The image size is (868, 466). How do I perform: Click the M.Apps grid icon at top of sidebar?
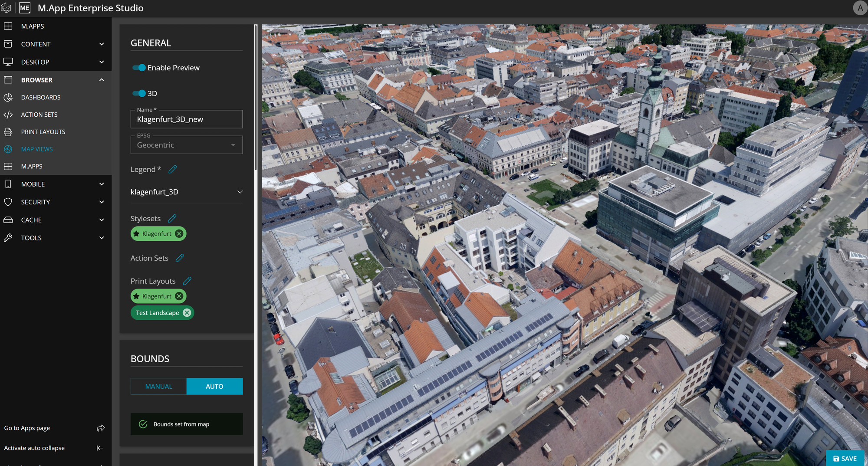coord(8,26)
